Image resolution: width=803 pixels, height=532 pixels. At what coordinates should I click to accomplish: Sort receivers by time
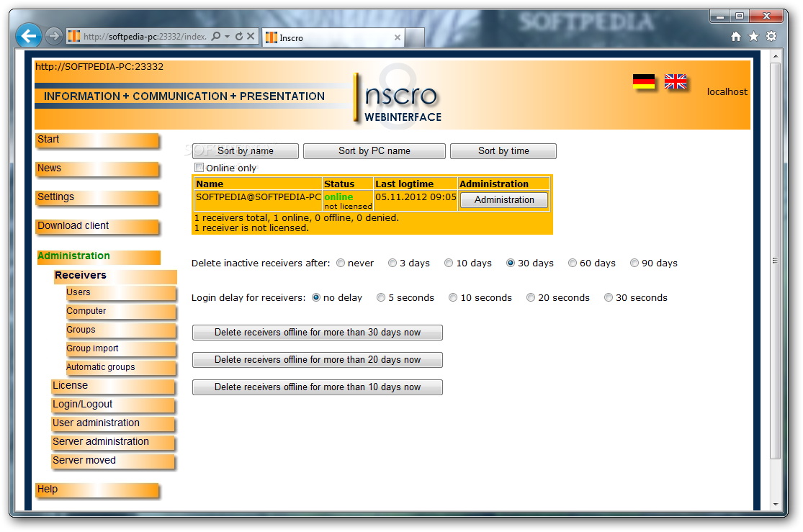coord(503,151)
